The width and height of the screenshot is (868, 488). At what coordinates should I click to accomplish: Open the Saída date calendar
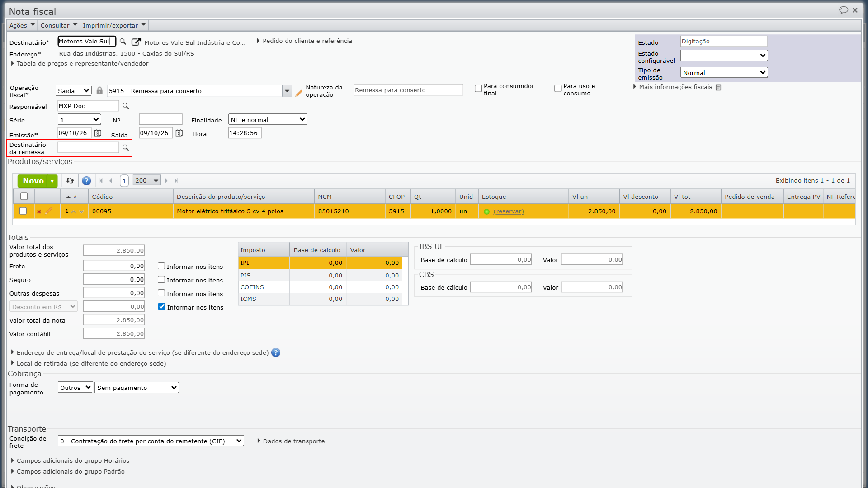[x=179, y=133]
